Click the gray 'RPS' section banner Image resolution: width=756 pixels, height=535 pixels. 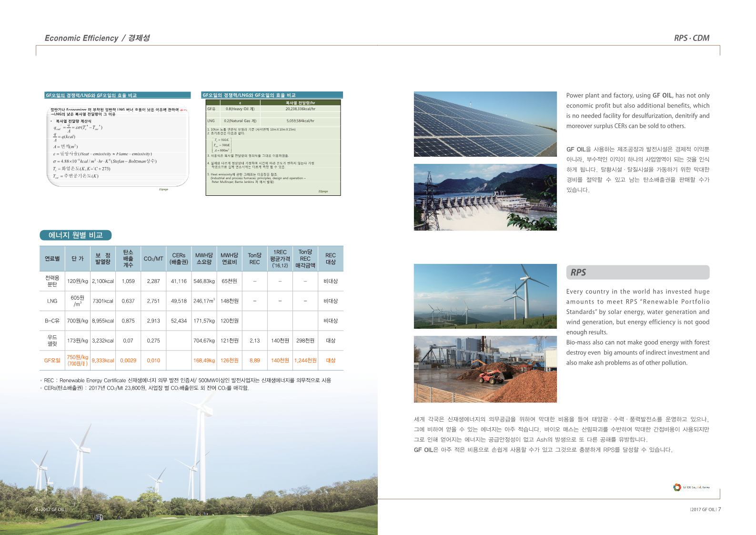(x=638, y=273)
